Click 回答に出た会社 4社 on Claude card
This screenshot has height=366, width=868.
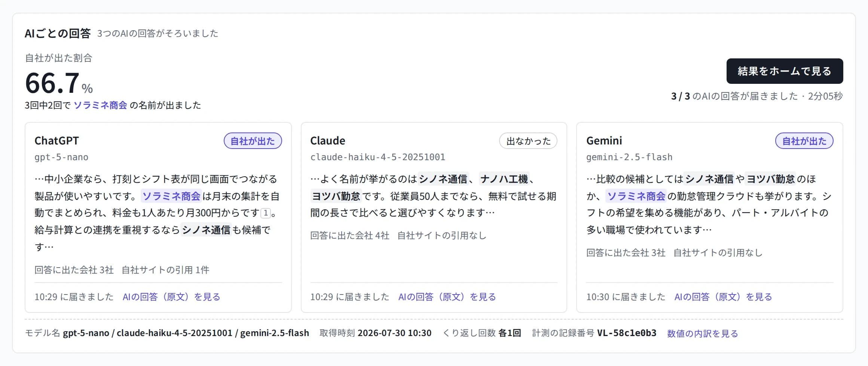[350, 235]
